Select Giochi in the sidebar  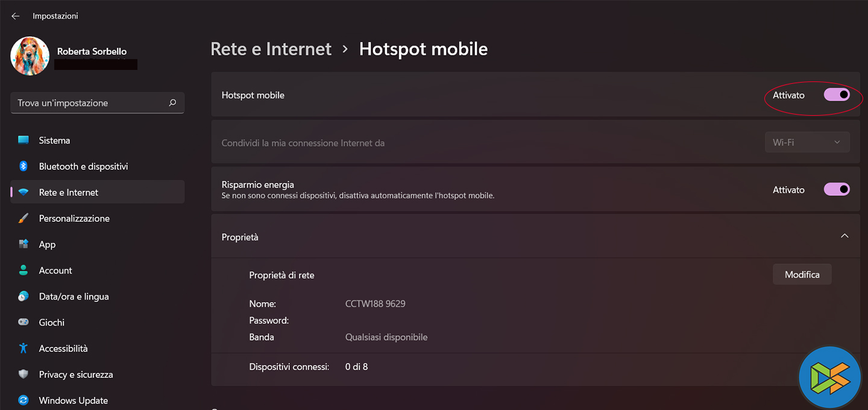coord(52,323)
